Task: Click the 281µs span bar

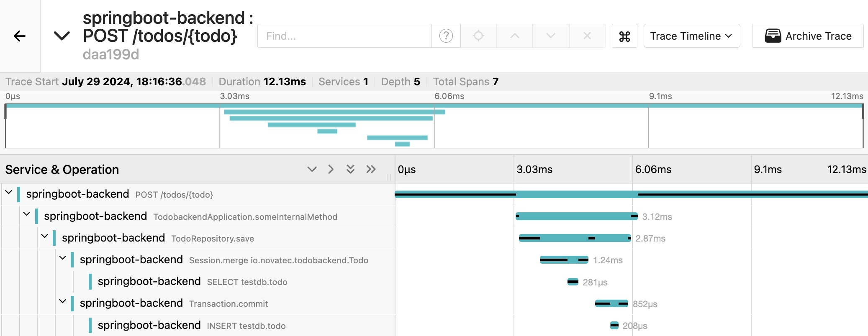Action: pos(573,282)
